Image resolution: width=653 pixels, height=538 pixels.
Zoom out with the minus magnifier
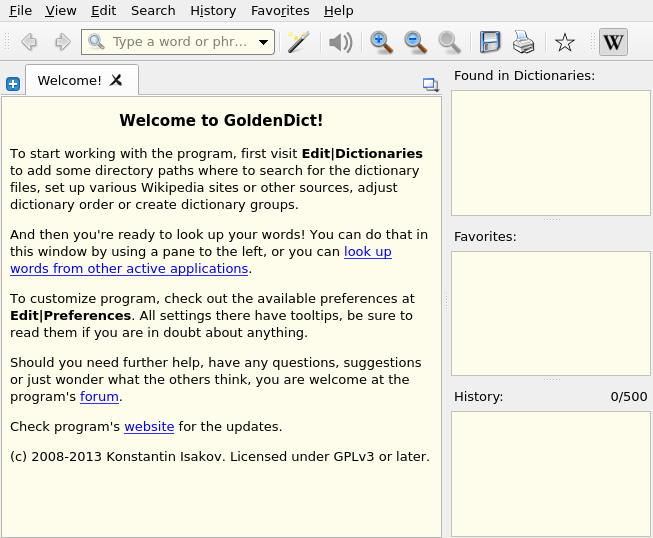point(415,42)
